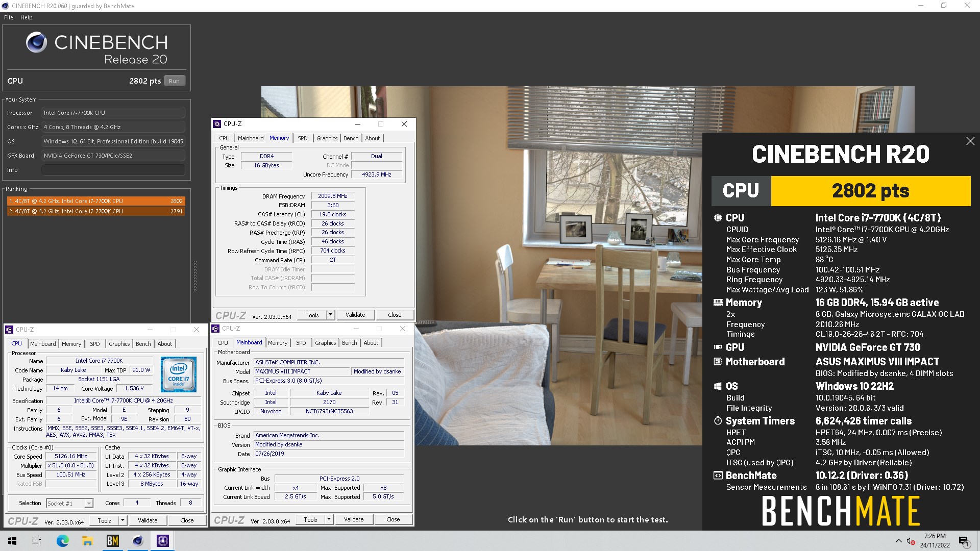Viewport: 980px width, 551px height.
Task: Open Task View in the taskbar
Action: [37, 541]
